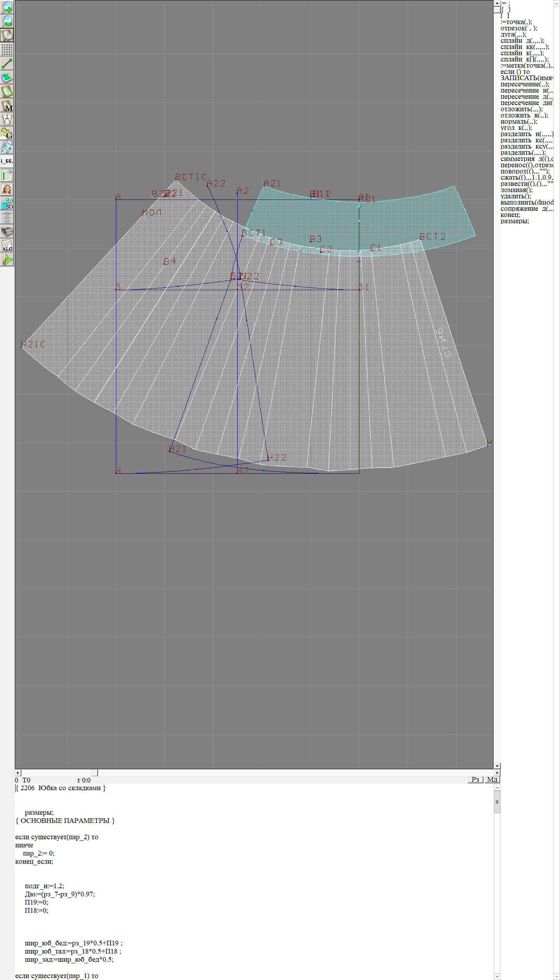560x980 pixels.
Task: Open the pattern with M icon
Action: click(x=7, y=105)
